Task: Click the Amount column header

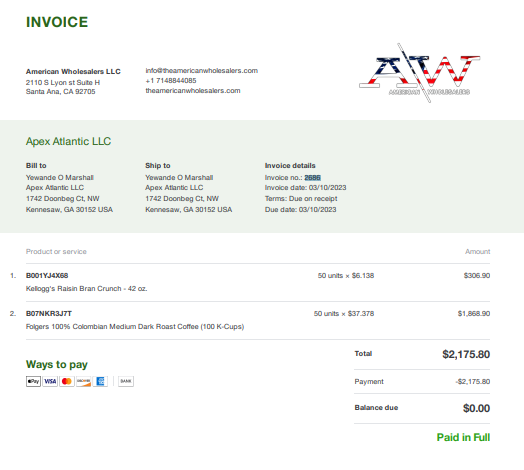Action: (x=478, y=251)
